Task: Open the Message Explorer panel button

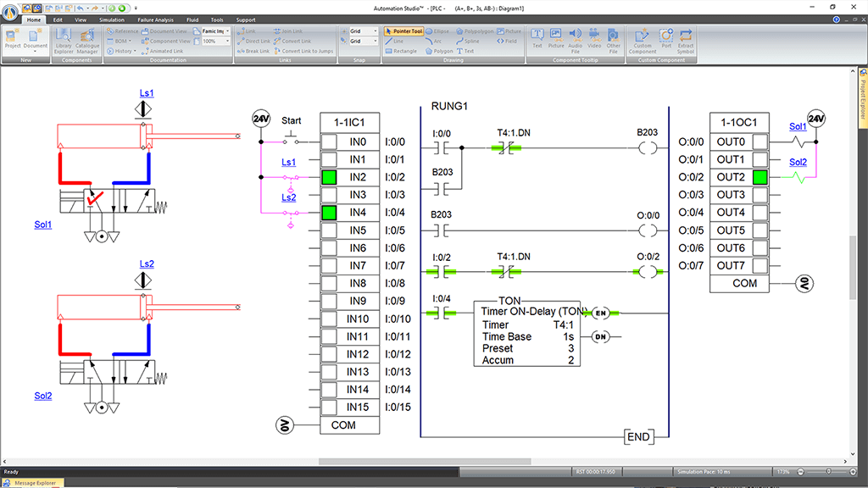Action: [x=34, y=483]
